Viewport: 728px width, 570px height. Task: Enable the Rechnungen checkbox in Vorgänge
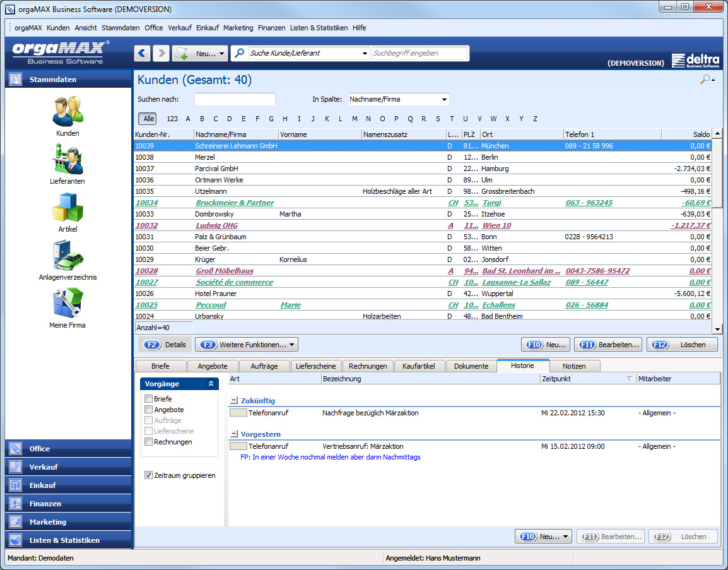point(149,441)
